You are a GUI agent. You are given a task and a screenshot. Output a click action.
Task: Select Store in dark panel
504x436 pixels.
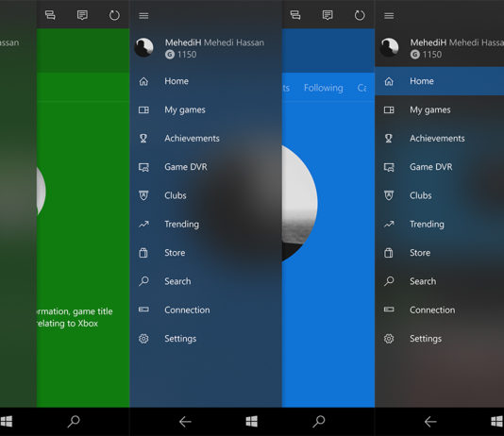440,253
